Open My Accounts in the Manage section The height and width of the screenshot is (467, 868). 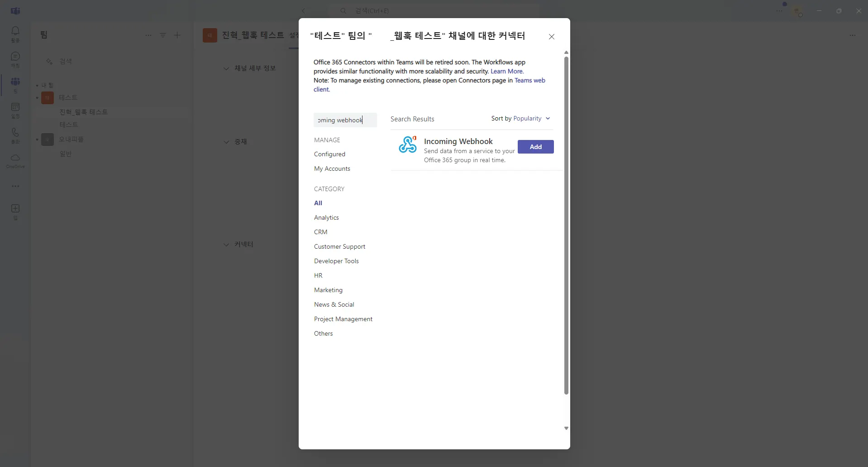click(x=332, y=169)
